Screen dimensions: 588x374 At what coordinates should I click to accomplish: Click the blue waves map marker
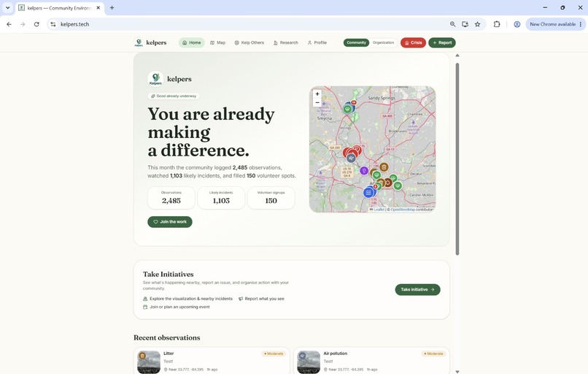coord(368,193)
